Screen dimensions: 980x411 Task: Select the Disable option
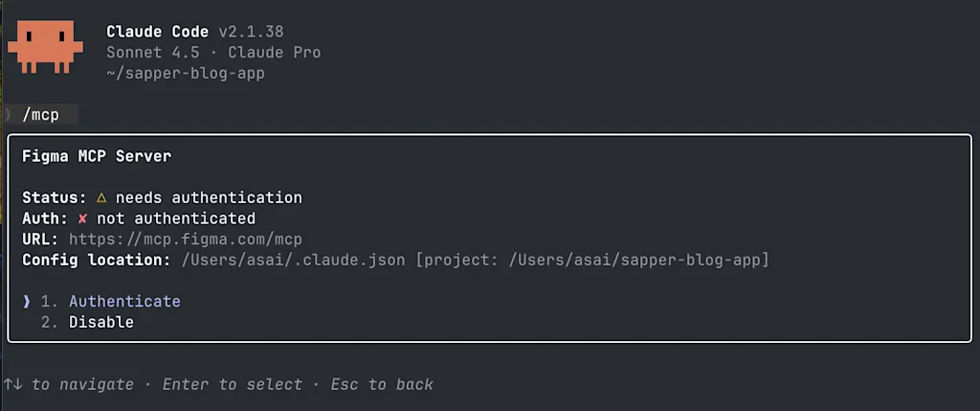tap(101, 323)
